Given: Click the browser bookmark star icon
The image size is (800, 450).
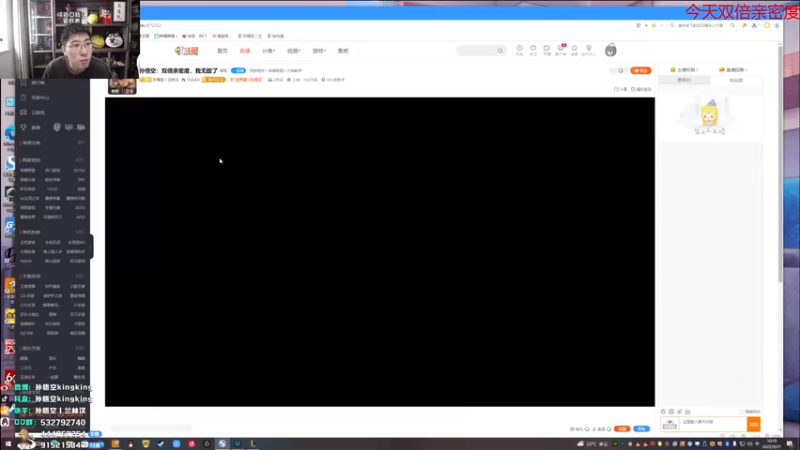Looking at the screenshot, I should coord(654,25).
